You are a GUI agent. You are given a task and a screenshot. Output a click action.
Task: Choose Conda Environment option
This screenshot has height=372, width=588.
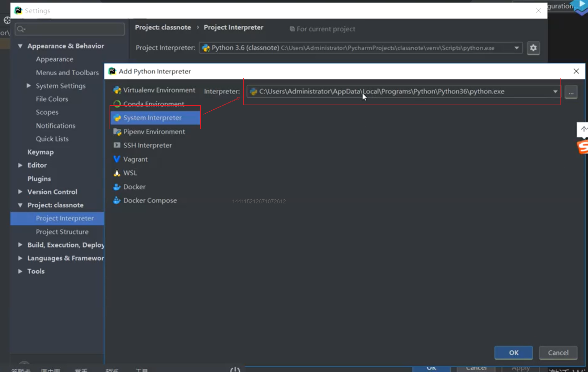[149, 104]
